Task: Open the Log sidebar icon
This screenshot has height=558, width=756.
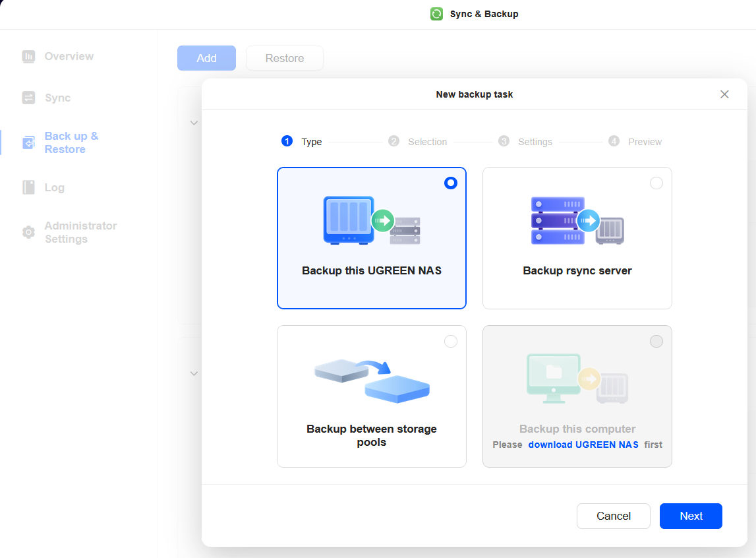Action: [28, 187]
